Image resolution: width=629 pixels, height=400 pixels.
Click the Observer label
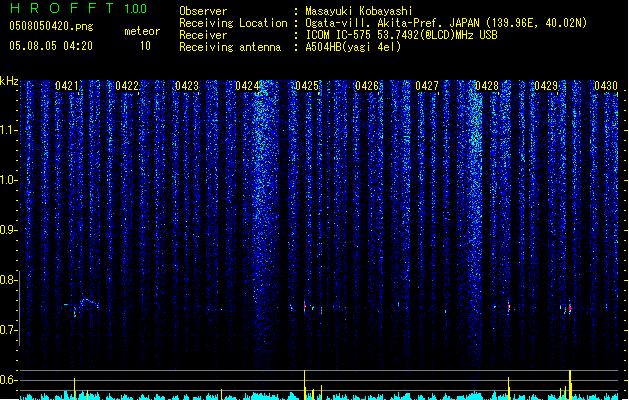pyautogui.click(x=203, y=11)
